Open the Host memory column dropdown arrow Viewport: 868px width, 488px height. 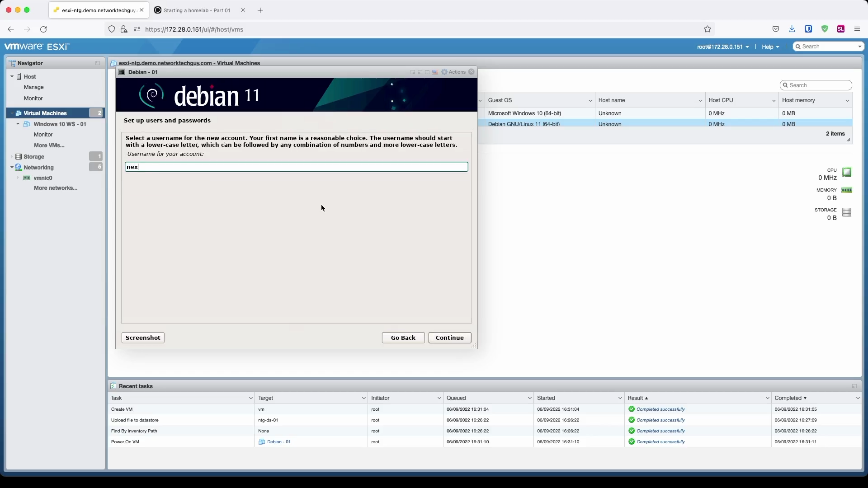pyautogui.click(x=847, y=101)
